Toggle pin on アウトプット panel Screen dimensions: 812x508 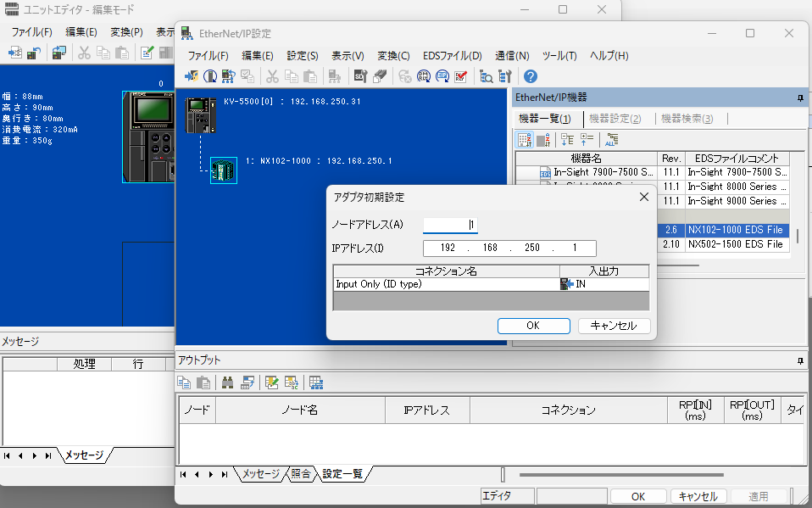point(800,360)
